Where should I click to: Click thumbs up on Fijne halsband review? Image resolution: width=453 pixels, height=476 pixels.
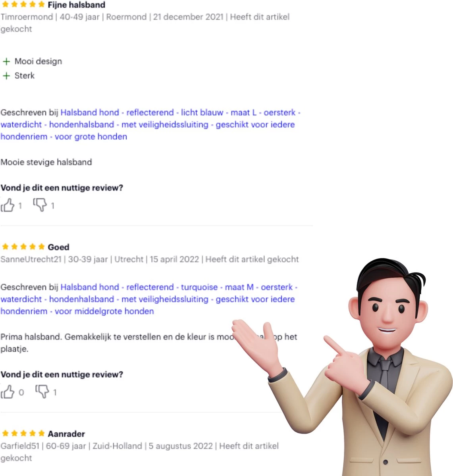pos(8,205)
